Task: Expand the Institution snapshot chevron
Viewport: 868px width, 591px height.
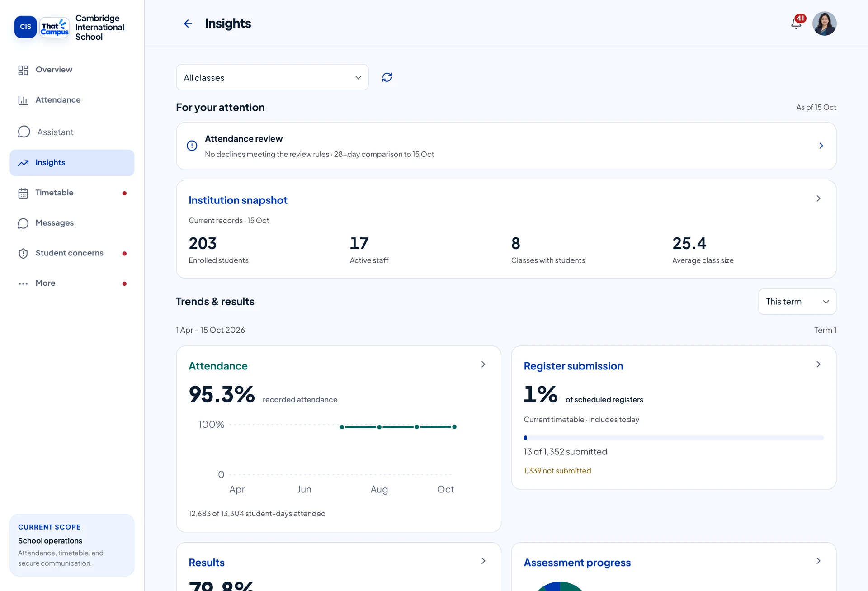Action: coord(818,199)
